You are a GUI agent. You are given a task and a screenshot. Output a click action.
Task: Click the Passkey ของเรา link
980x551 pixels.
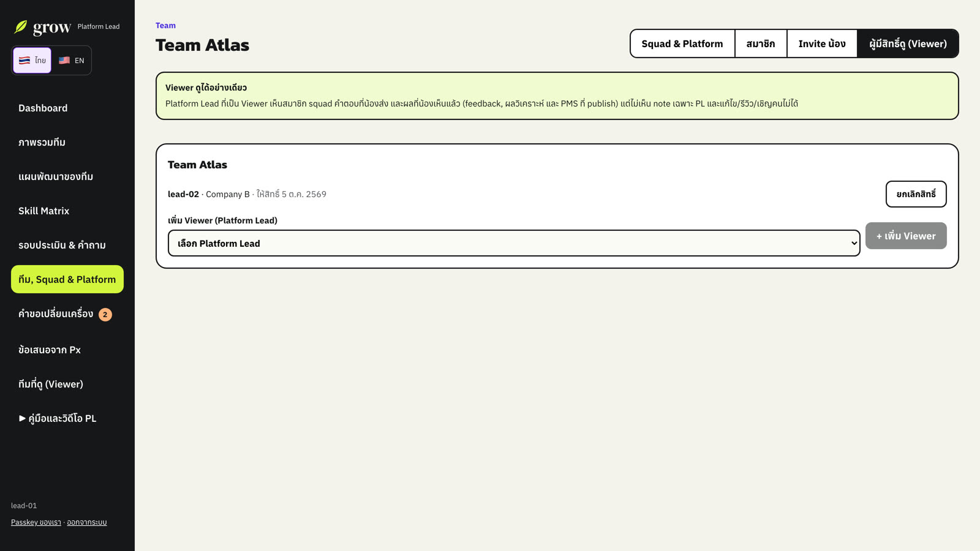pos(36,522)
